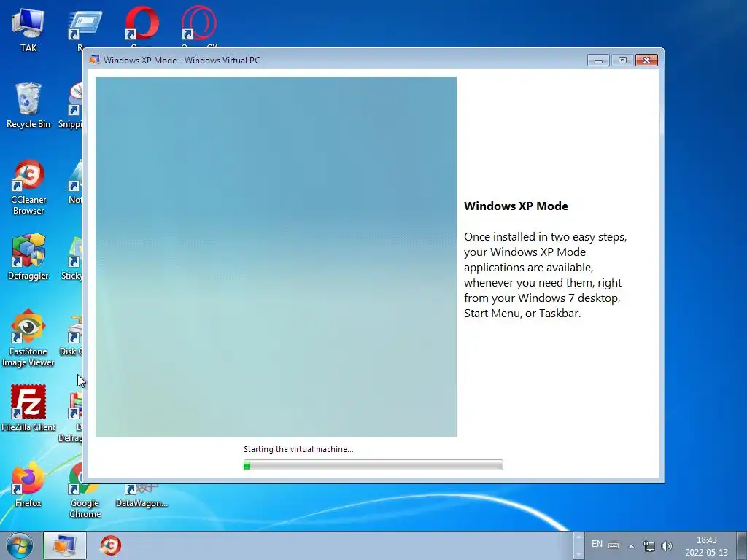Click the on-screen keyboard tray icon
Screen dimensions: 747x560
pos(614,545)
